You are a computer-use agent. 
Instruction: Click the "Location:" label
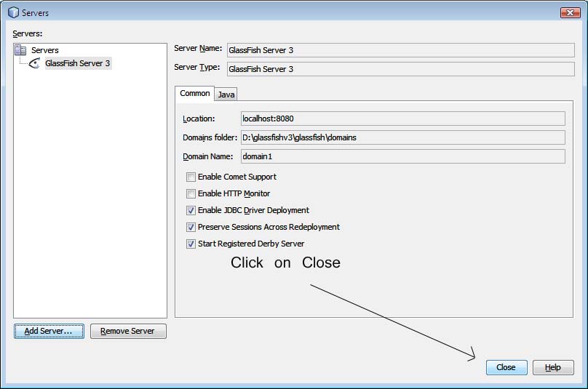pyautogui.click(x=199, y=119)
